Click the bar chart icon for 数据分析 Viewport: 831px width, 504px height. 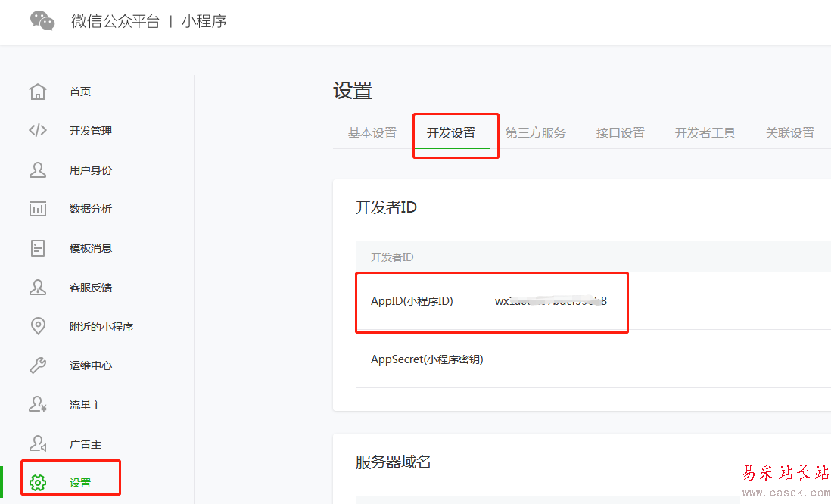[x=38, y=209]
